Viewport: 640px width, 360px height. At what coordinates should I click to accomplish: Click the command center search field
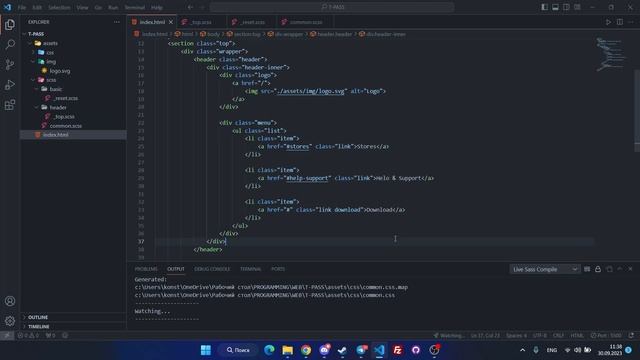coord(332,7)
